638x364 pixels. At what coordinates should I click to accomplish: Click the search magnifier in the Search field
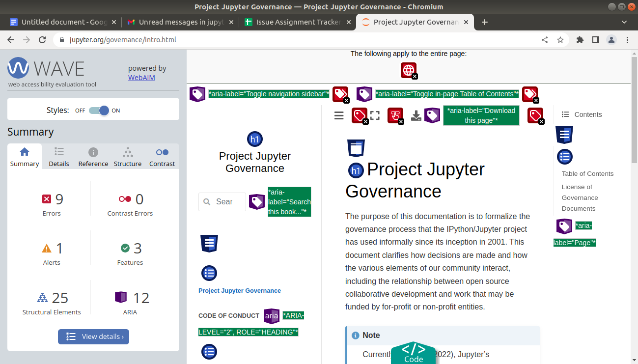point(206,201)
